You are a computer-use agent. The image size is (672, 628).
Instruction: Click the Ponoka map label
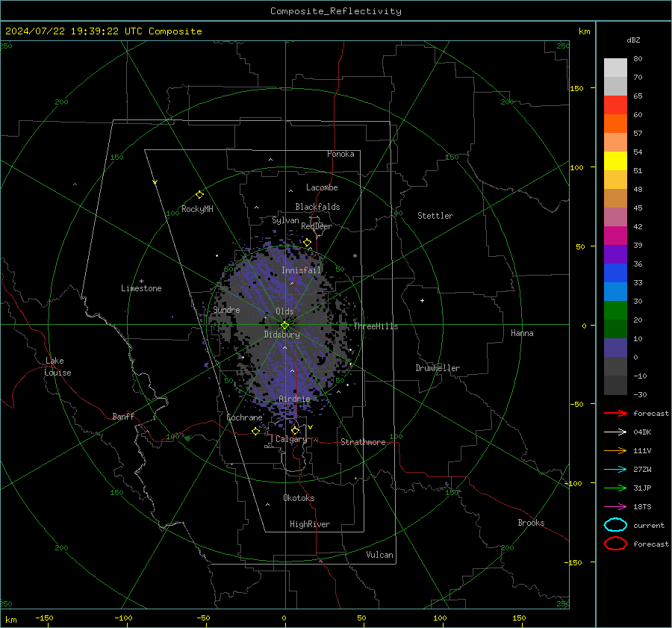[340, 154]
